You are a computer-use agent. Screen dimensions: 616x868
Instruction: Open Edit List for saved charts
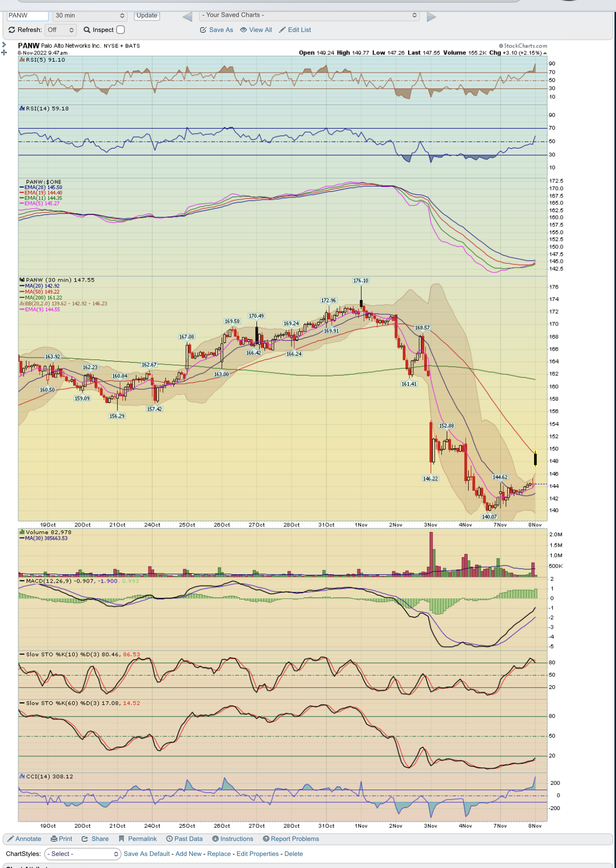(295, 30)
